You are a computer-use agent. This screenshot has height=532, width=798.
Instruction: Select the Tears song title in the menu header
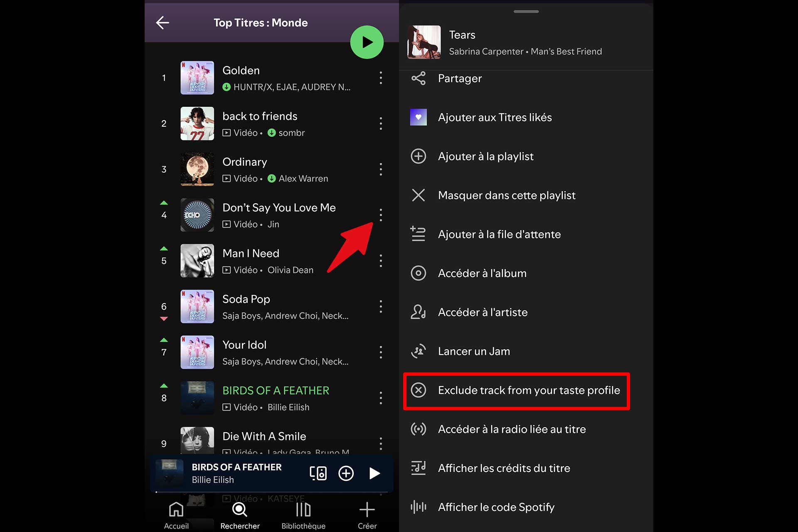point(462,35)
